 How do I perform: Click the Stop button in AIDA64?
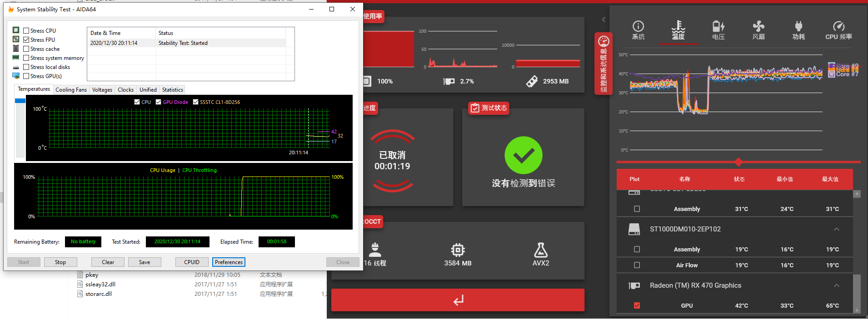coord(60,262)
